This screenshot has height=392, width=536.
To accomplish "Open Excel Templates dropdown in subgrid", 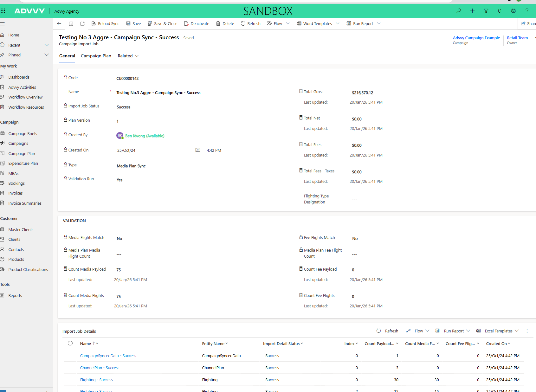I will pos(517,331).
